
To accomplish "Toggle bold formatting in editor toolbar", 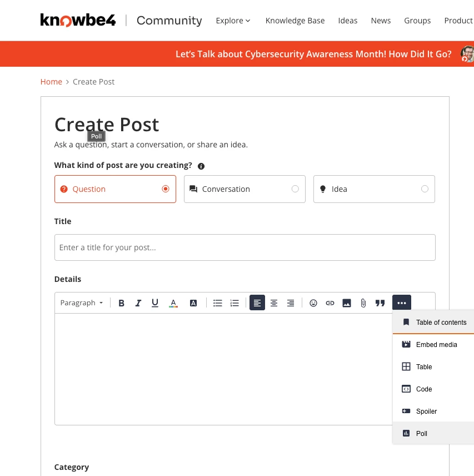I will (121, 303).
